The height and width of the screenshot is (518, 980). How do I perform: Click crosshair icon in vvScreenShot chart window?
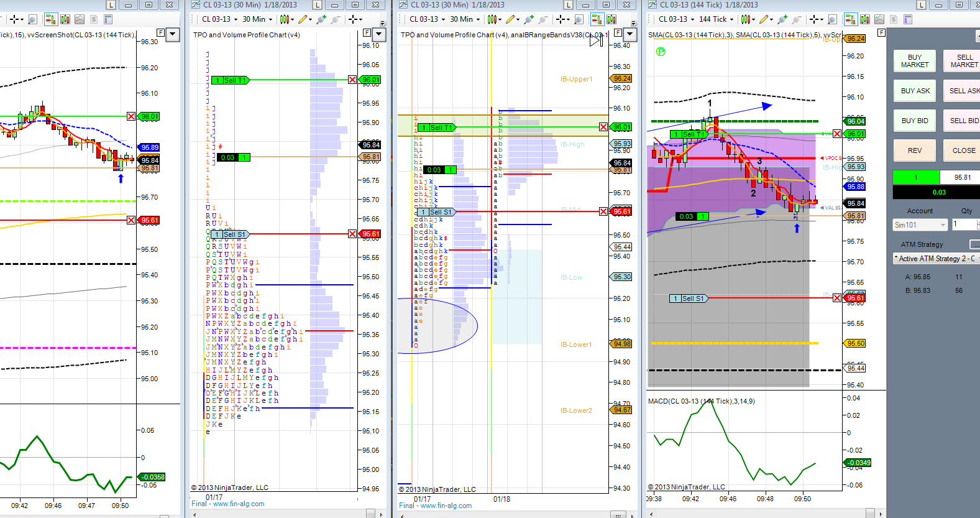(x=16, y=19)
